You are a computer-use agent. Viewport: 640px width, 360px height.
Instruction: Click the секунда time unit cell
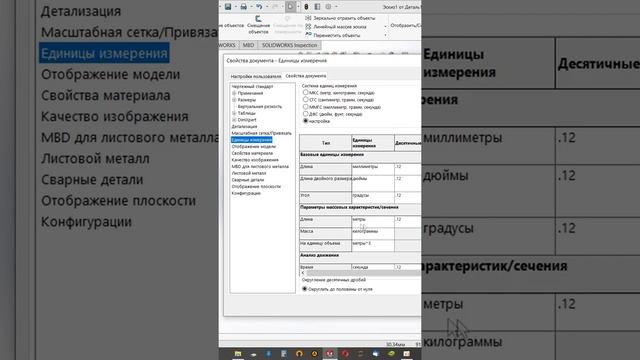point(373,267)
